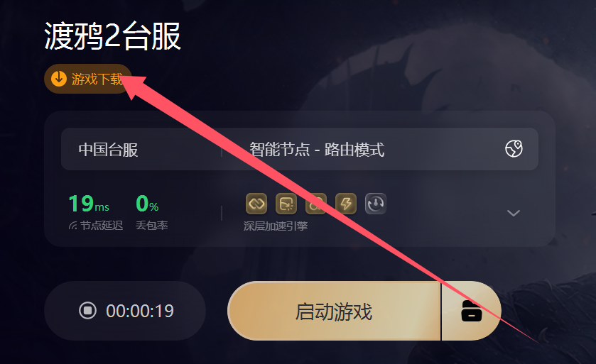Click the 19ms node latency reading
Screen dimensions: 596x364
click(x=89, y=204)
